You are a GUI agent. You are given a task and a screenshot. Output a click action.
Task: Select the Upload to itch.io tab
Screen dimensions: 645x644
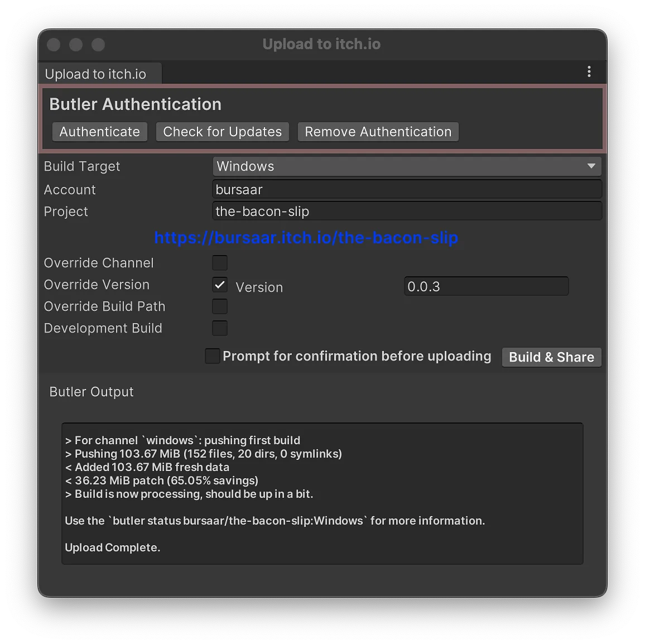96,74
